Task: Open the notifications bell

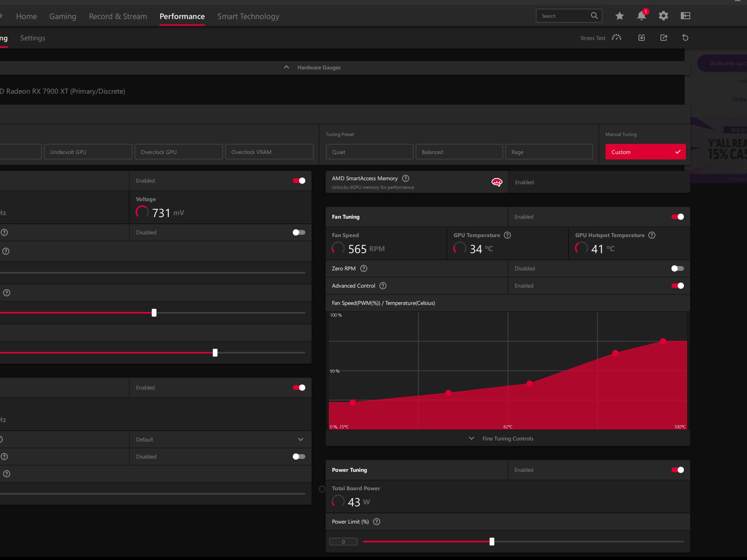Action: [x=642, y=15]
